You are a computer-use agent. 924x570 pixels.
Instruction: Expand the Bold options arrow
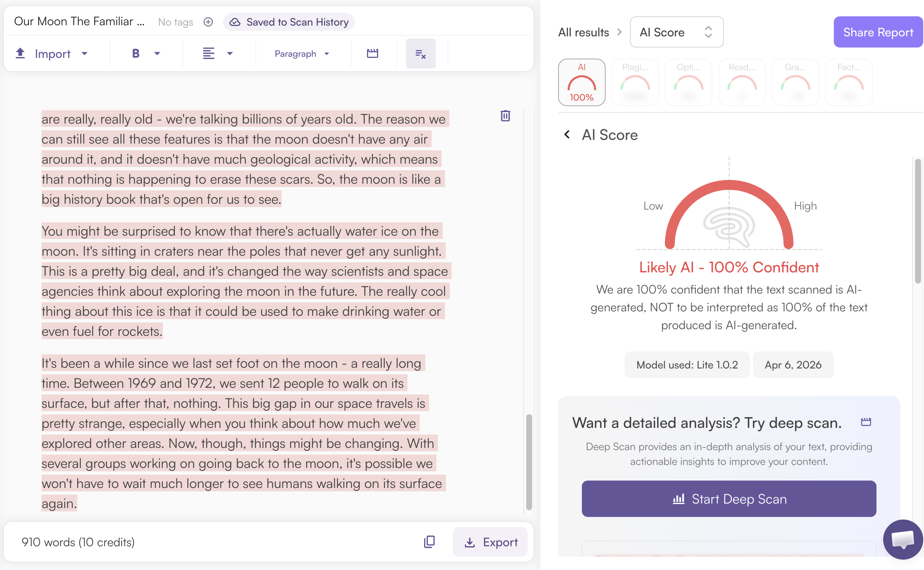click(157, 53)
